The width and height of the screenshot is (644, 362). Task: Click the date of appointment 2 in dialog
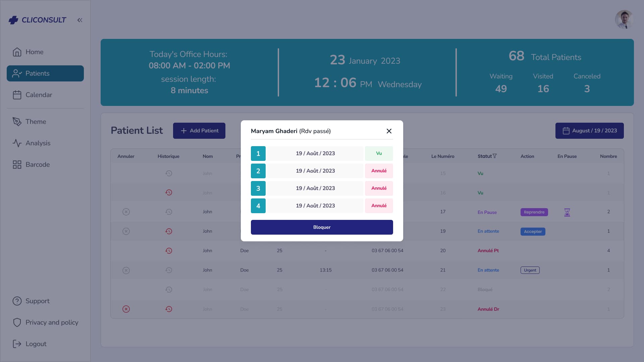coord(315,171)
